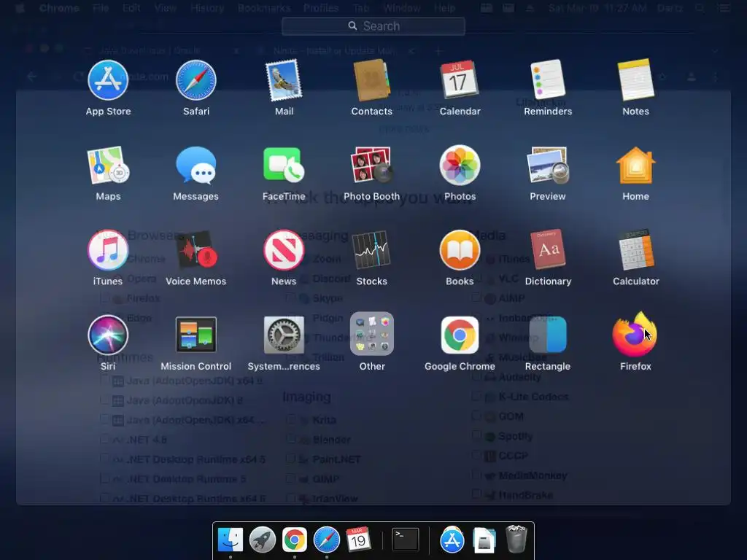The image size is (747, 560).
Task: Click the Launchpad rocket in the Dock
Action: point(263,540)
